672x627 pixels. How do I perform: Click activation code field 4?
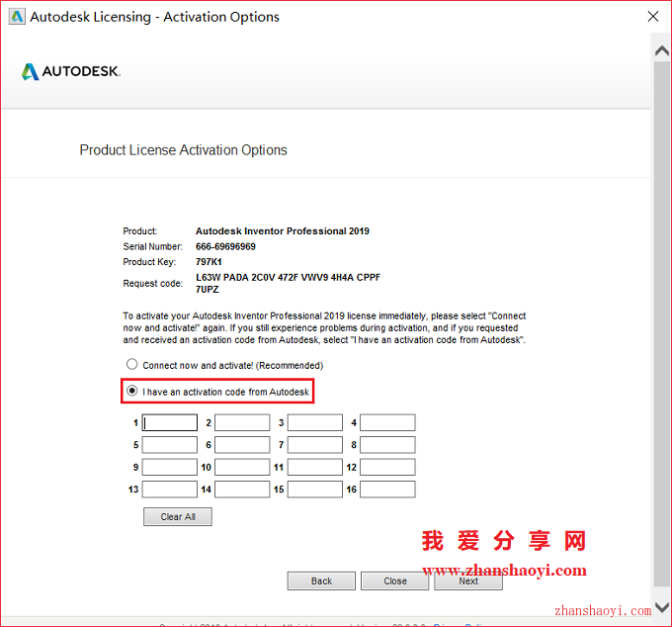pyautogui.click(x=387, y=422)
